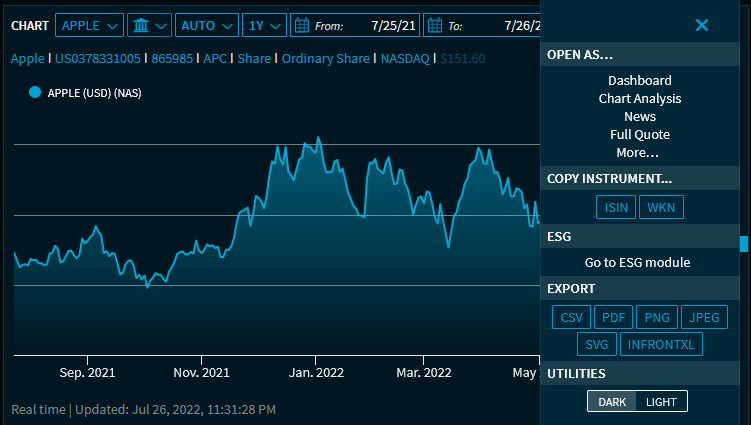The width and height of the screenshot is (751, 425).
Task: Copy the instrument ISIN
Action: click(614, 208)
